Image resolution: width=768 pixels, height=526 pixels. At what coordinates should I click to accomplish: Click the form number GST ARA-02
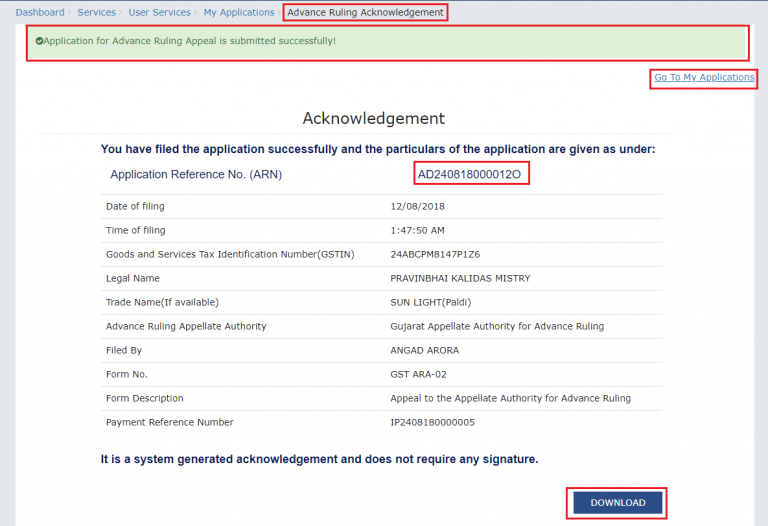(418, 374)
